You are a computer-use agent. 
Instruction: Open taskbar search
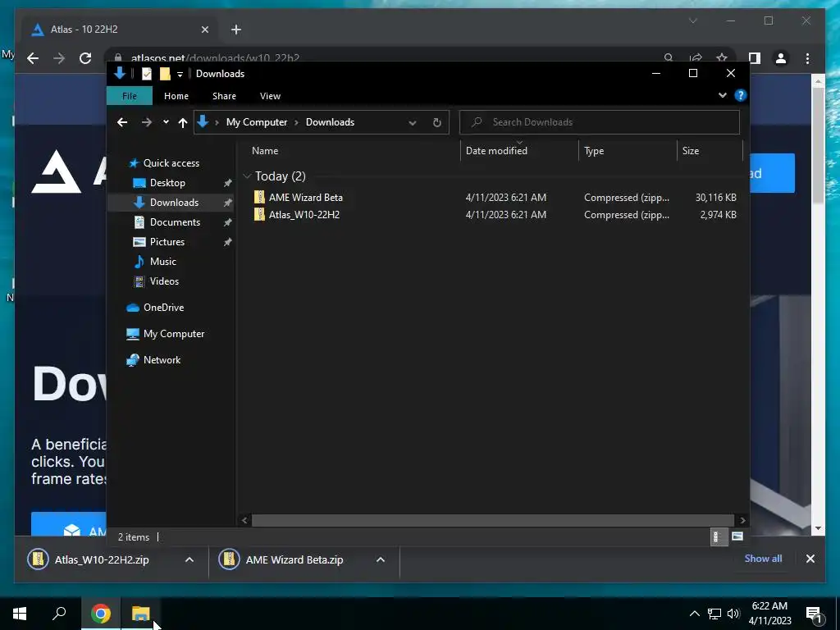[59, 614]
